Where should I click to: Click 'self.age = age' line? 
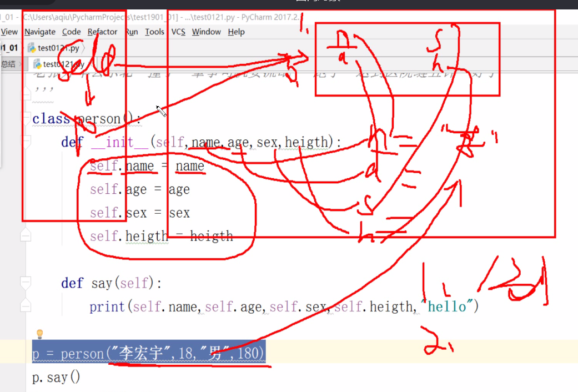pos(140,189)
